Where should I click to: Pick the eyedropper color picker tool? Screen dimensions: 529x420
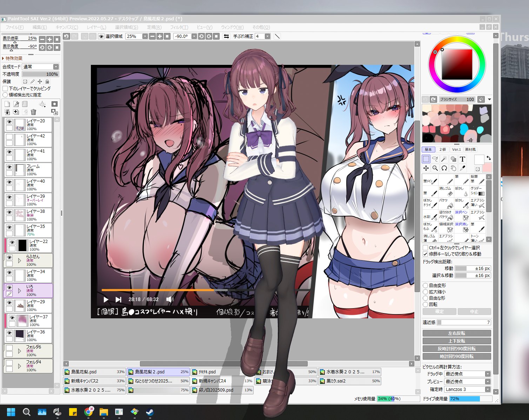(x=462, y=168)
